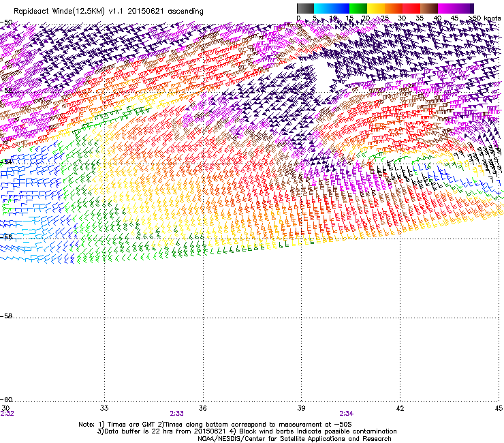Click the red 30–35 knots legend swatch
The image size is (504, 443).
pyautogui.click(x=411, y=8)
